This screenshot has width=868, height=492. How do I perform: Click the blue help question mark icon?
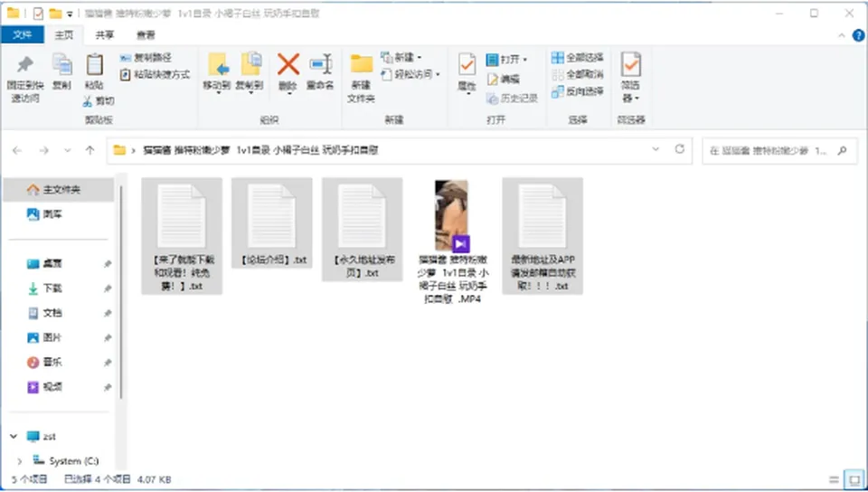(x=859, y=35)
